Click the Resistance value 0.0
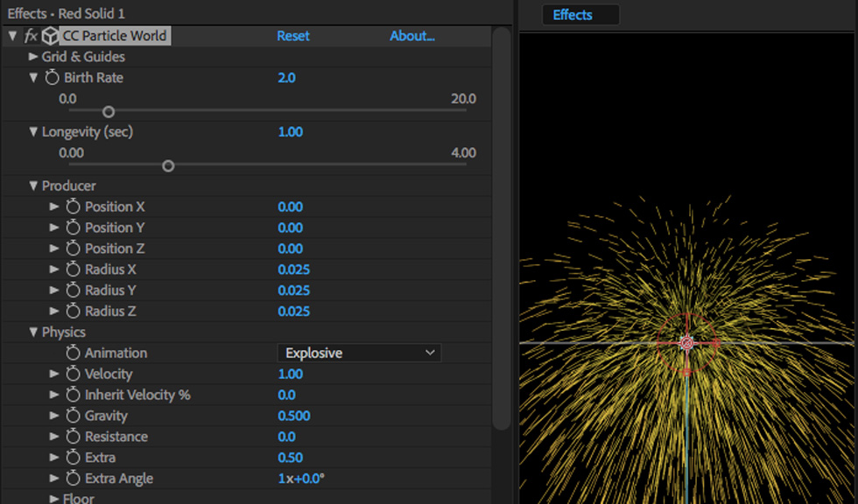This screenshot has width=858, height=504. pos(286,437)
